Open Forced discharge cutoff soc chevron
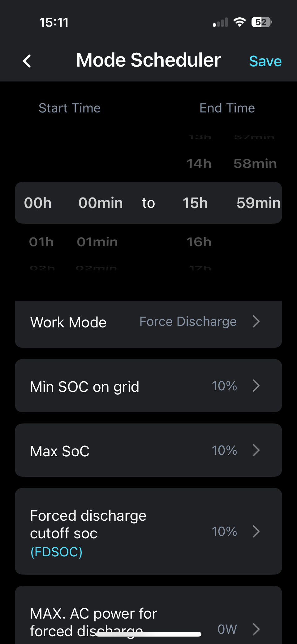Screen dimensions: 297x644 pos(256,532)
